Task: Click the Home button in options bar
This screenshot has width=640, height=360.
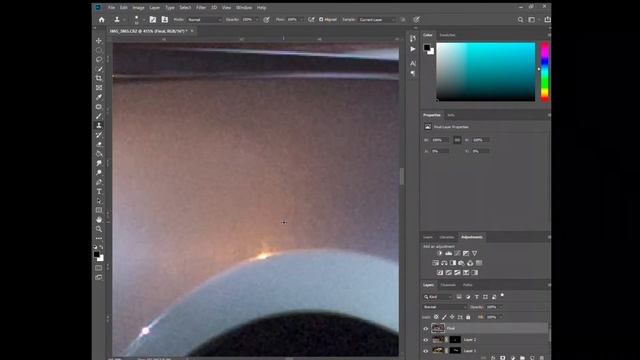Action: click(x=102, y=20)
